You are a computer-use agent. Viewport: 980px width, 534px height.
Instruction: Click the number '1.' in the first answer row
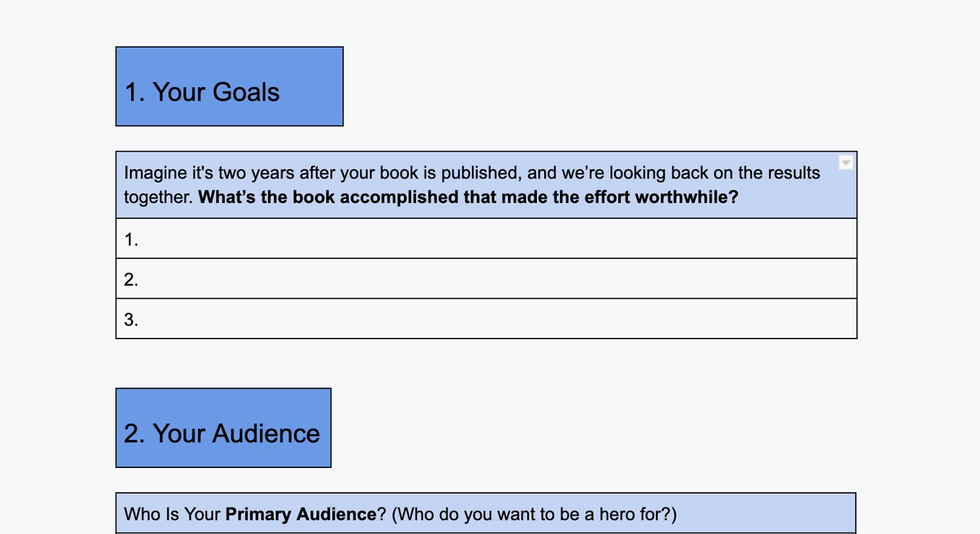pos(131,239)
